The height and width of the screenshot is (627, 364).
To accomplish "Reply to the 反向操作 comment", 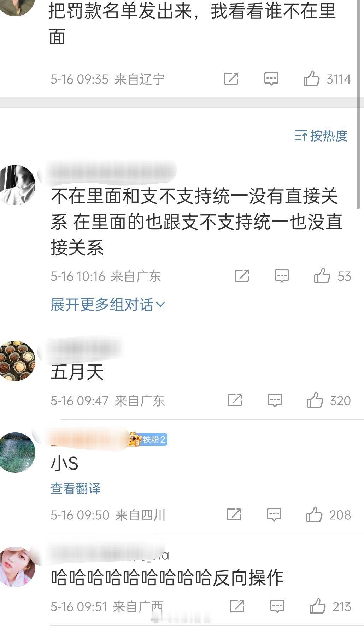I will (277, 606).
